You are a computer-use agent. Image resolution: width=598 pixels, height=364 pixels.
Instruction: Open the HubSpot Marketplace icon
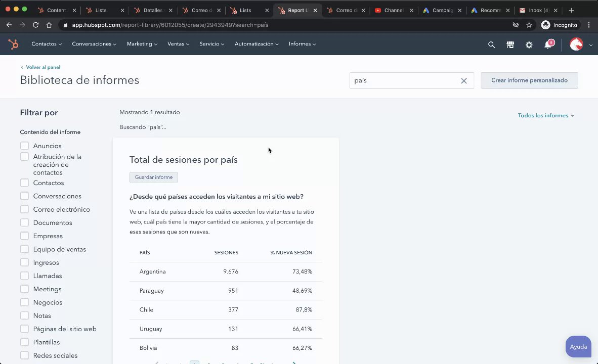(510, 44)
